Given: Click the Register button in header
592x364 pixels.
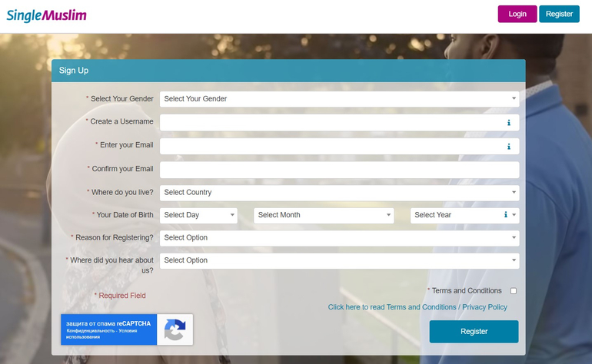Looking at the screenshot, I should point(559,14).
